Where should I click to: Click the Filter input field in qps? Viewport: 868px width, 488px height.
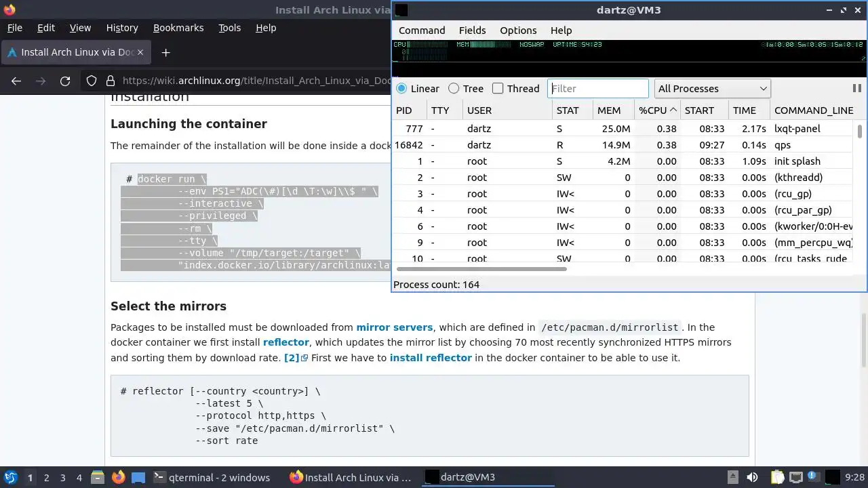[598, 88]
